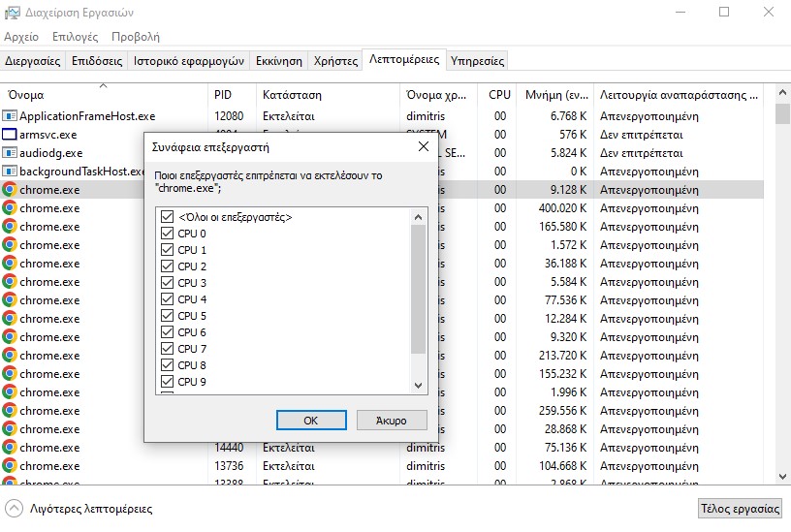Sort by the Μνήμη column header
Image resolution: width=791 pixels, height=532 pixels.
[554, 95]
